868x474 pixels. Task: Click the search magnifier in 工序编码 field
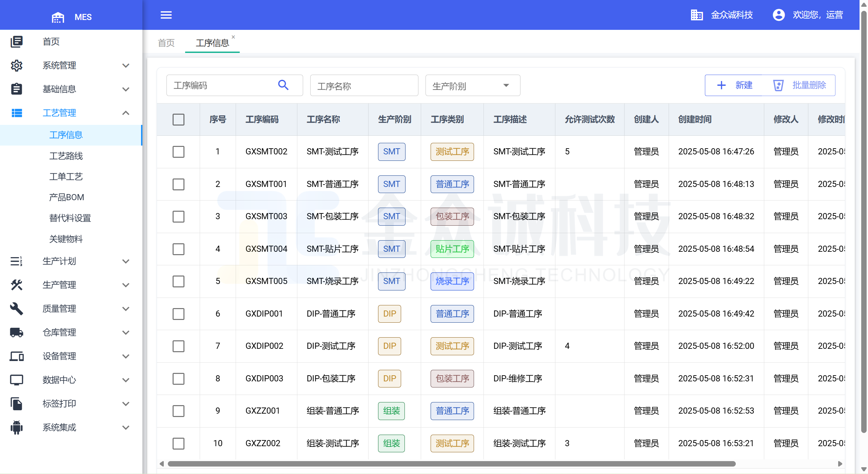[x=283, y=85]
